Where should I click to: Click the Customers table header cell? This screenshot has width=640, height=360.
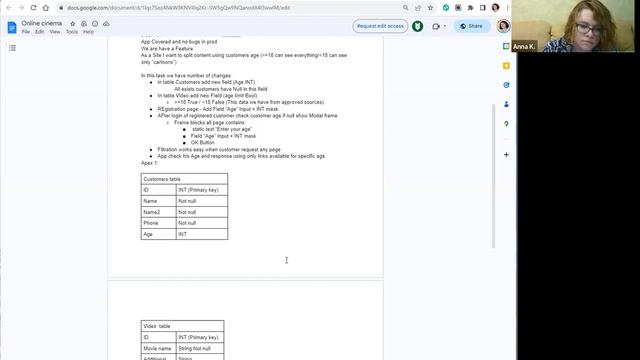click(184, 179)
